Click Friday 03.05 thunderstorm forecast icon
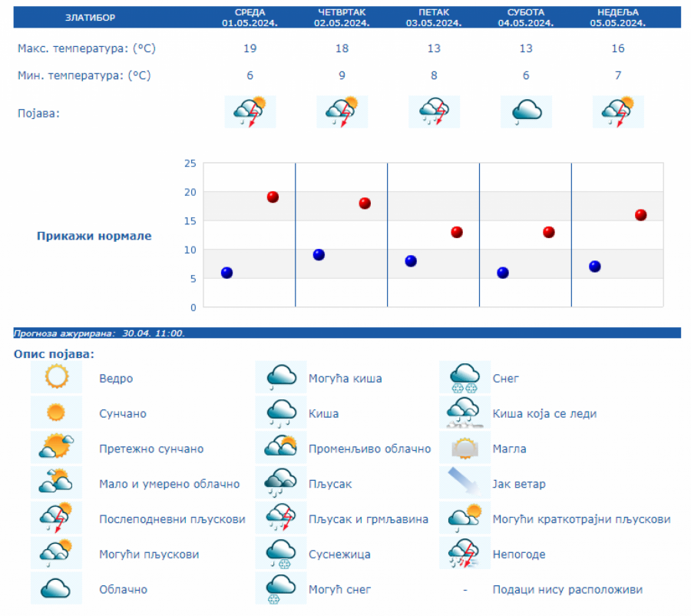This screenshot has width=691, height=616. pos(434,111)
